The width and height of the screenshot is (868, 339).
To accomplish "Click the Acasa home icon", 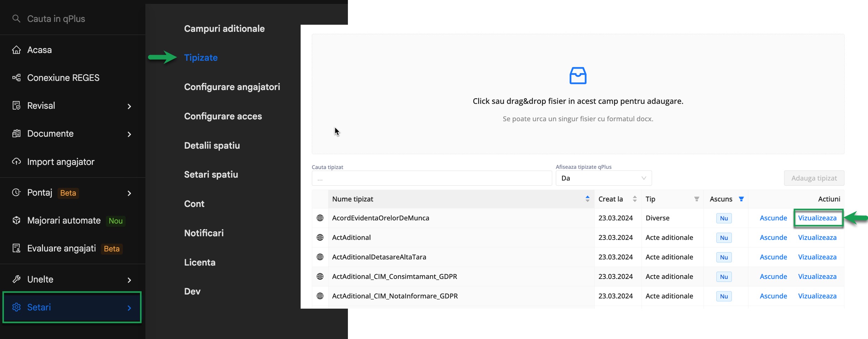I will pyautogui.click(x=16, y=50).
